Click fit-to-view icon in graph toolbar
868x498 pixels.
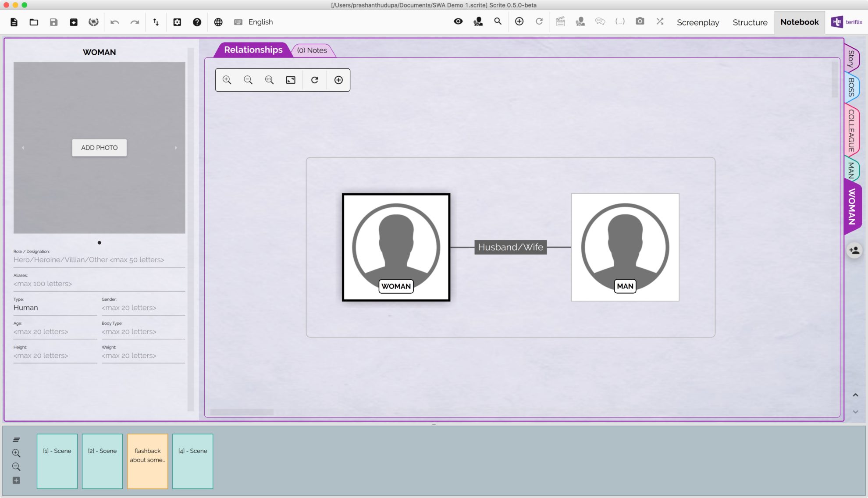pos(291,80)
